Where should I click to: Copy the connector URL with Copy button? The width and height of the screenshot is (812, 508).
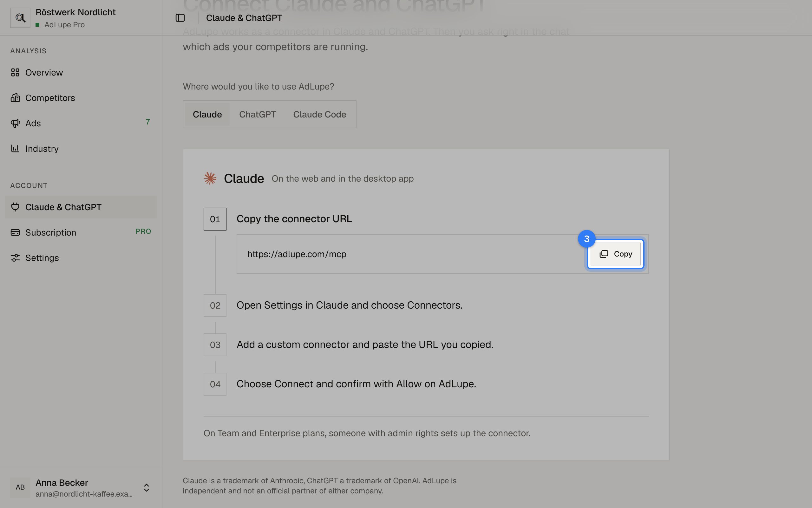pos(616,254)
